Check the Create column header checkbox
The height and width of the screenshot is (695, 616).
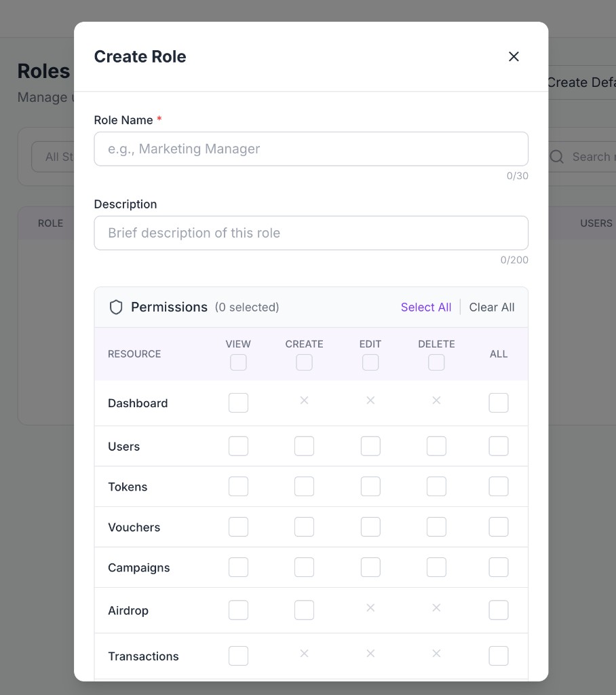(x=304, y=362)
